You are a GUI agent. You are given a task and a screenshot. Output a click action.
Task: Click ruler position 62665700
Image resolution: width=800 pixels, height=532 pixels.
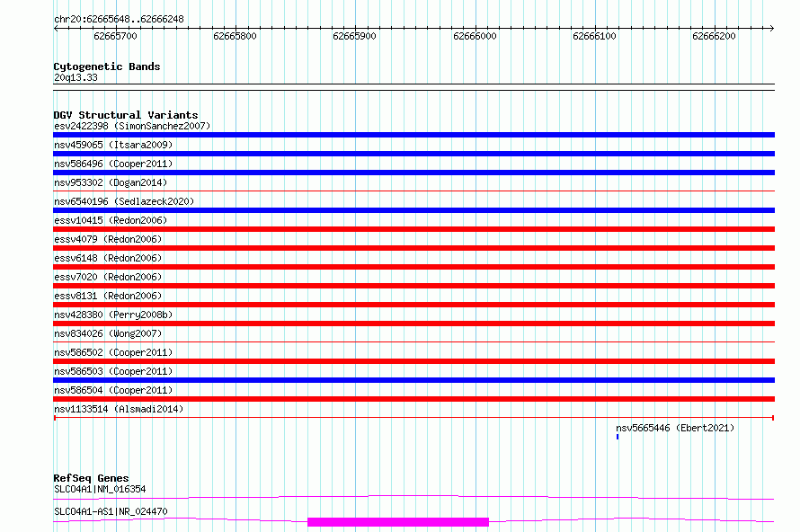tap(115, 36)
